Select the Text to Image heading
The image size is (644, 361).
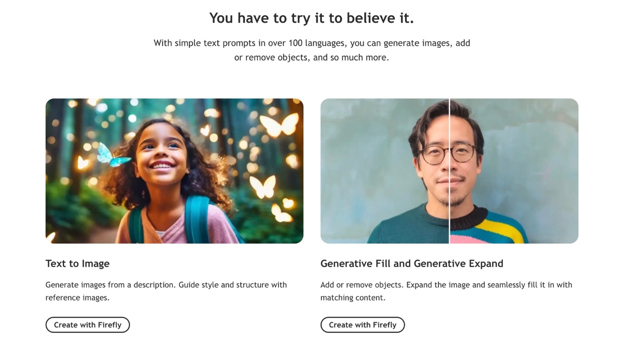pos(77,264)
